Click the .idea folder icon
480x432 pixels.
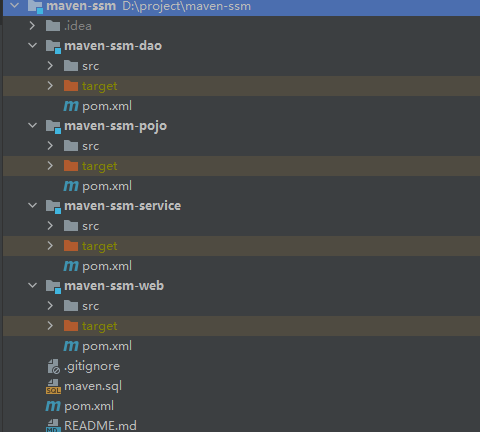53,26
